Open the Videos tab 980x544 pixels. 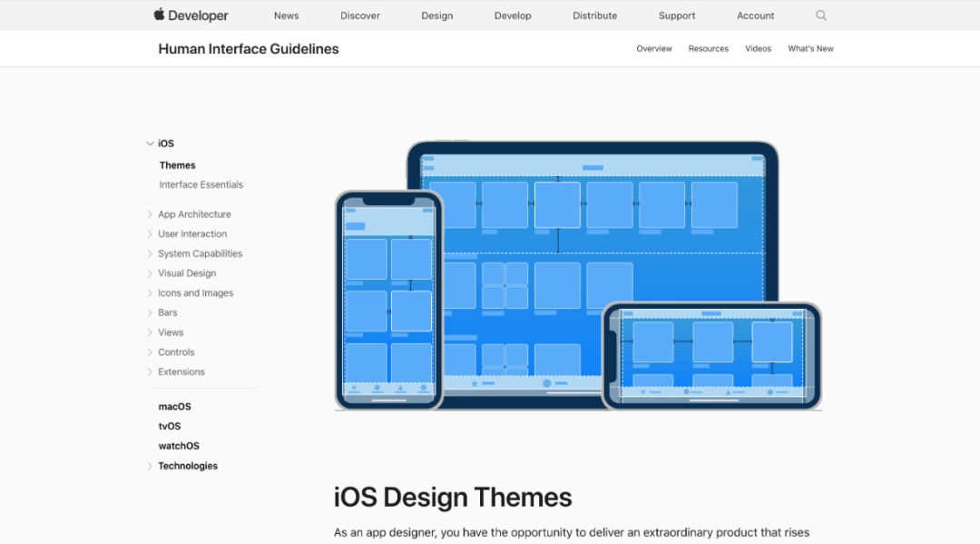coord(758,49)
